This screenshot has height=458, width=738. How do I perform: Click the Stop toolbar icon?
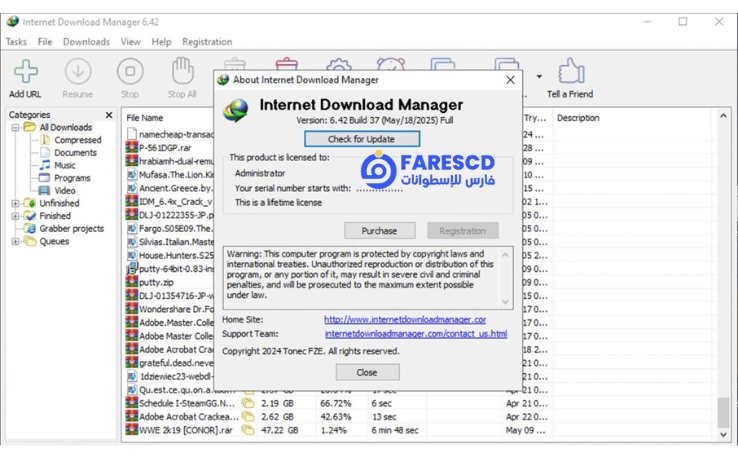pos(130,72)
